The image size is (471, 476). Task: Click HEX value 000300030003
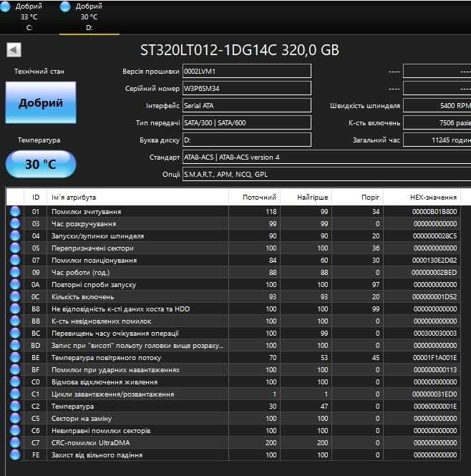click(x=435, y=333)
